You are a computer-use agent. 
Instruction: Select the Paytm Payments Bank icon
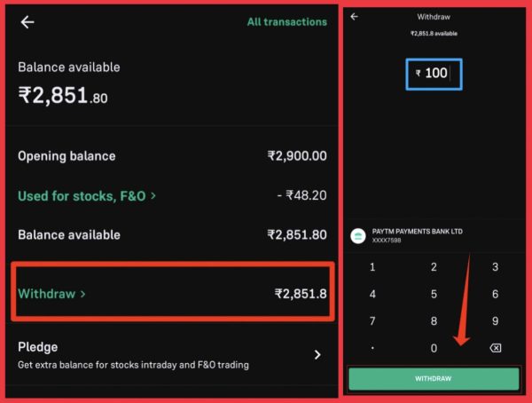(358, 235)
